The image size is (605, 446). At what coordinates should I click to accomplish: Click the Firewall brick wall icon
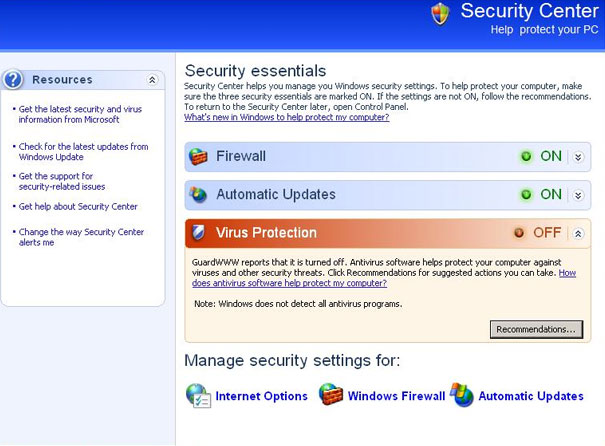point(198,156)
